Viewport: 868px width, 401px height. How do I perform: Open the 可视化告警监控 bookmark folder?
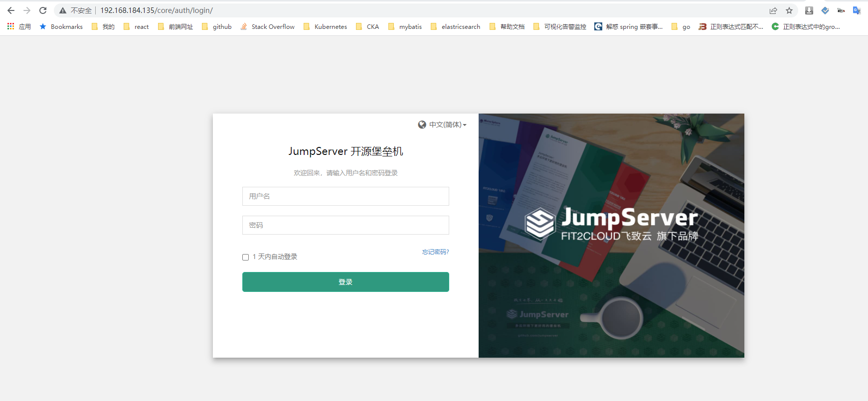[x=560, y=26]
